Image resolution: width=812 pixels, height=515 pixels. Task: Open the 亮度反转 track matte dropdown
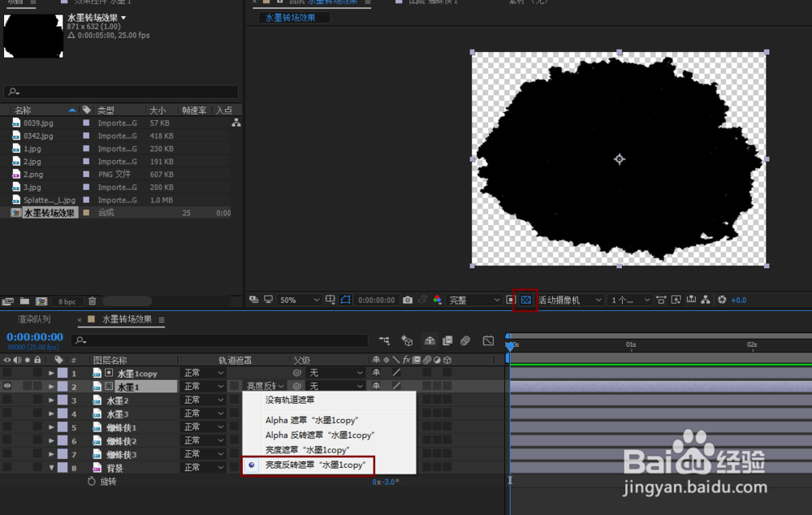coord(264,386)
